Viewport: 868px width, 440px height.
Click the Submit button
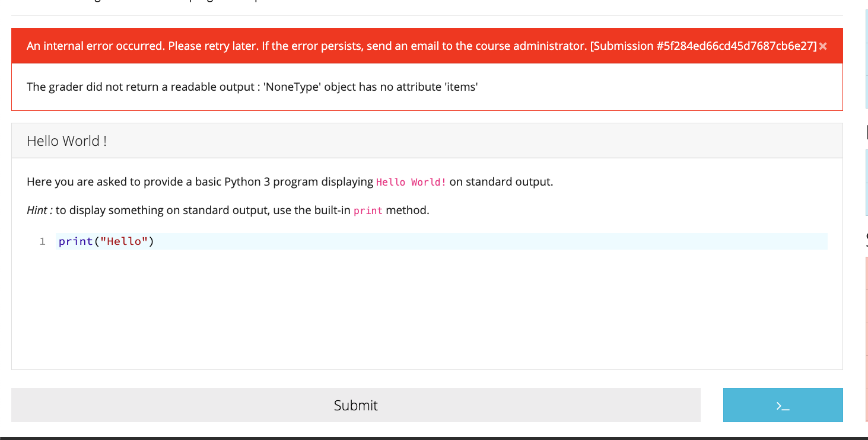click(x=355, y=405)
